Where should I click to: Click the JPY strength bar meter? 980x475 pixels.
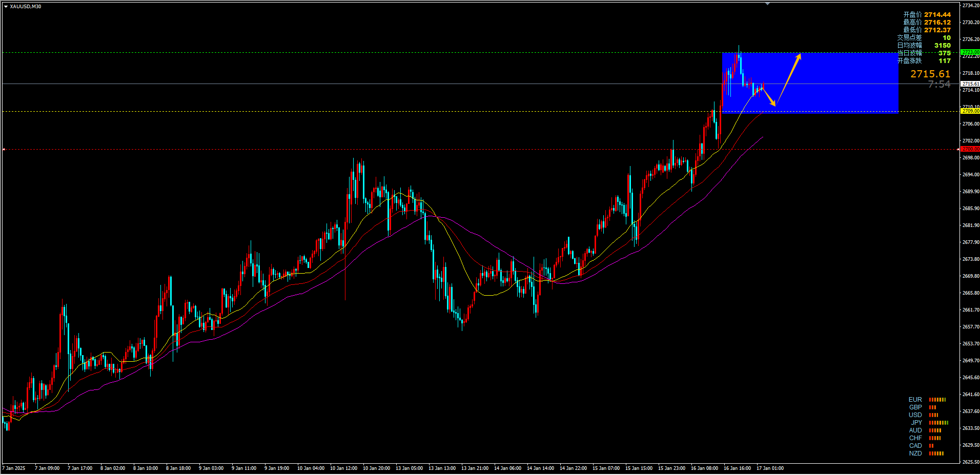(938, 423)
